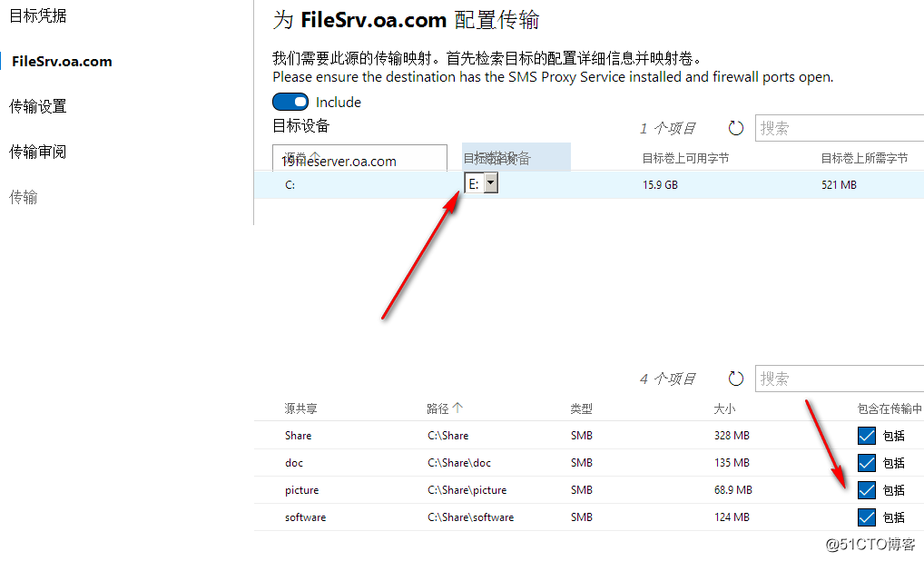Click the 328 MB size cell
Viewport: 924px width, 561px height.
pyautogui.click(x=732, y=436)
